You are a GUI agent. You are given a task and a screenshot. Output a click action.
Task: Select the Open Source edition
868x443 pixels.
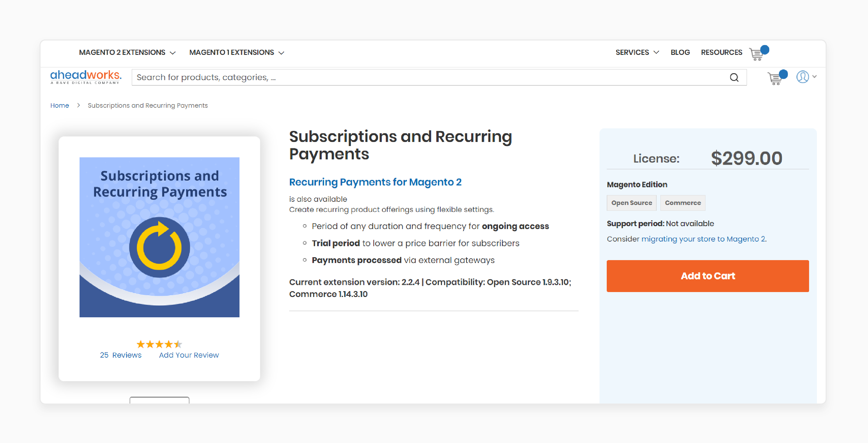coord(631,203)
